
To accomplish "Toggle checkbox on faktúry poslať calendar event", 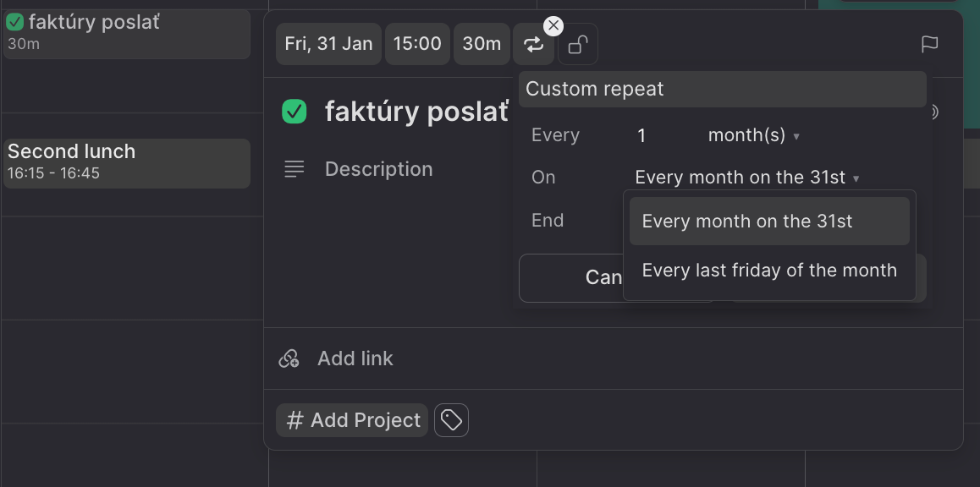I will [x=15, y=23].
